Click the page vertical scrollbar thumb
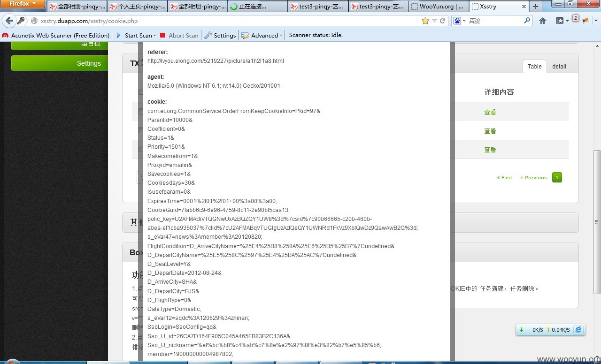 coord(597,222)
